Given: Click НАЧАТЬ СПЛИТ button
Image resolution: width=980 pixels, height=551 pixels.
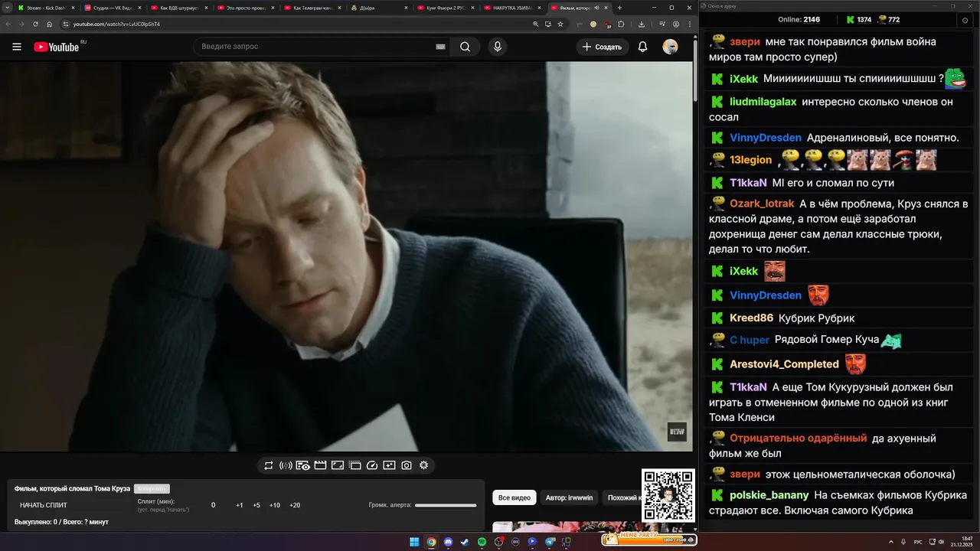Looking at the screenshot, I should point(44,505).
